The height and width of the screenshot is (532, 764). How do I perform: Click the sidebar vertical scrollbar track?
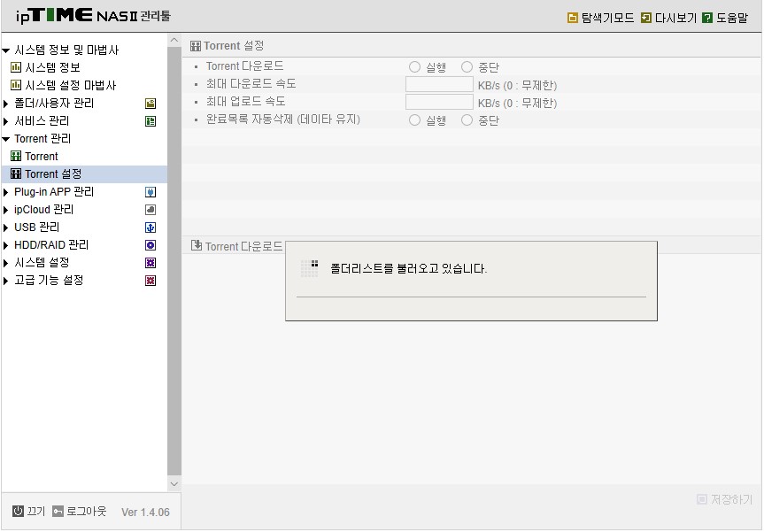(x=174, y=262)
